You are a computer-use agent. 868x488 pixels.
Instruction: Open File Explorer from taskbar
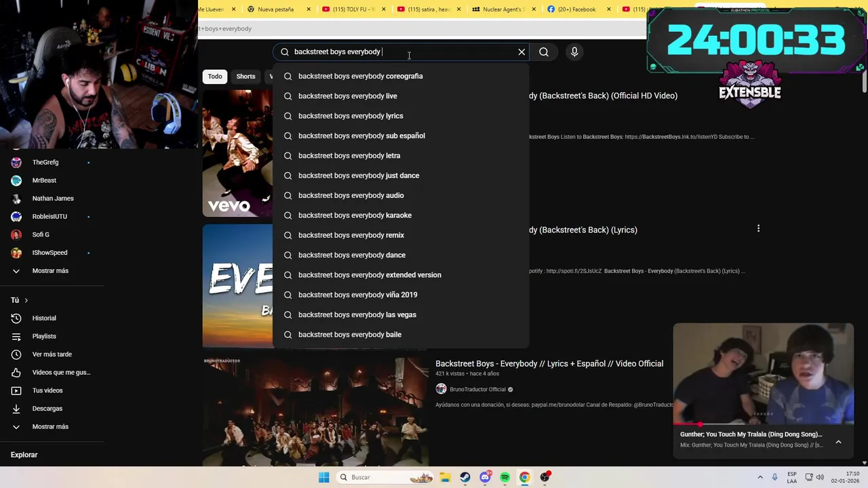(445, 477)
